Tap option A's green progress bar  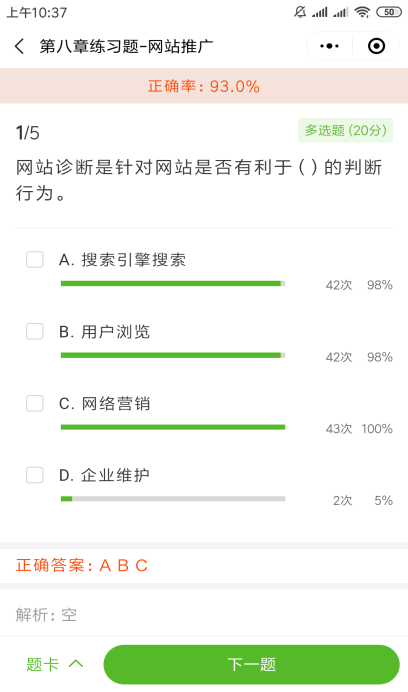coord(173,283)
